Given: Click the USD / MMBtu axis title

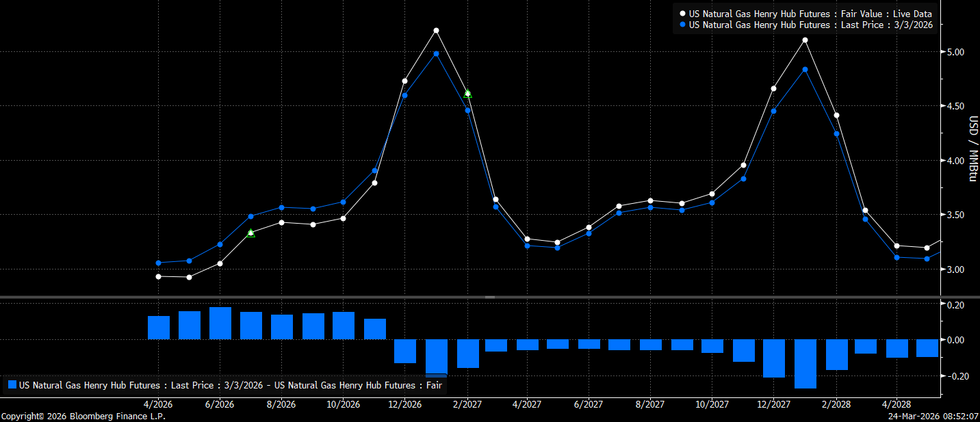Looking at the screenshot, I should tap(972, 148).
